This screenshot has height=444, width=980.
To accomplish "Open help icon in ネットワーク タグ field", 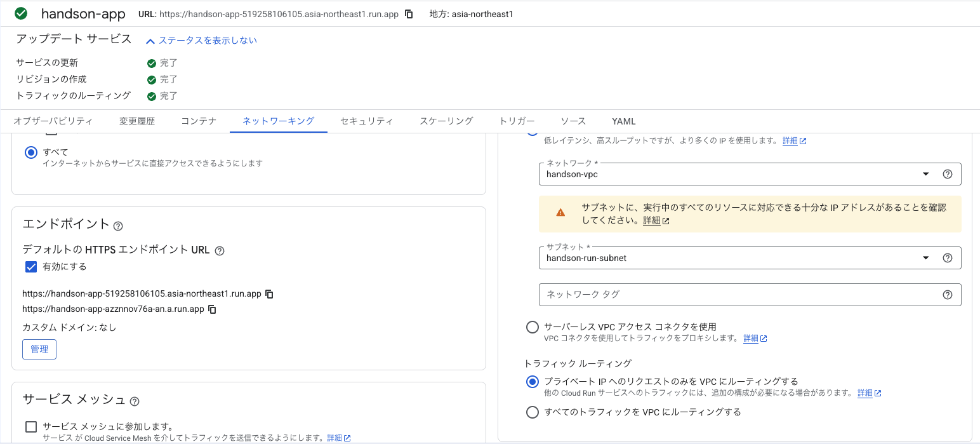I will point(948,295).
